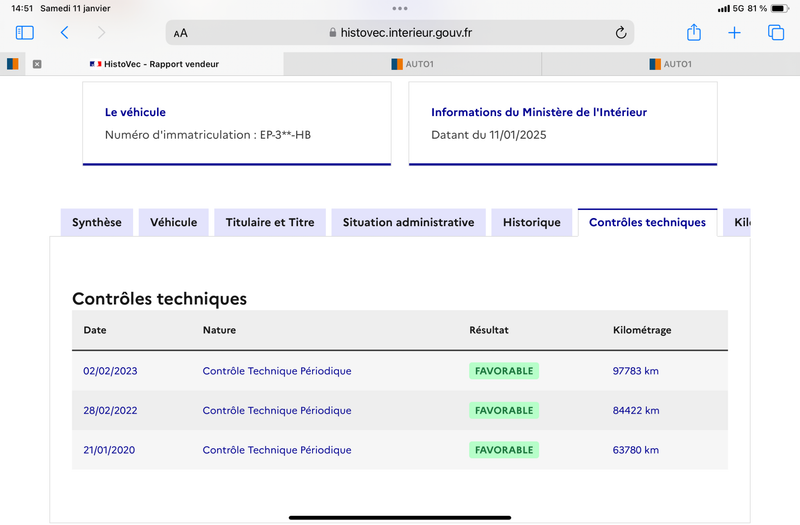Open the AA reader view options
800x525 pixels.
[x=181, y=34]
